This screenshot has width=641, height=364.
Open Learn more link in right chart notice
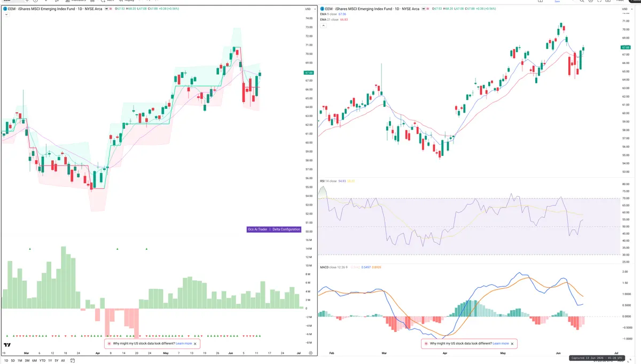coord(501,344)
